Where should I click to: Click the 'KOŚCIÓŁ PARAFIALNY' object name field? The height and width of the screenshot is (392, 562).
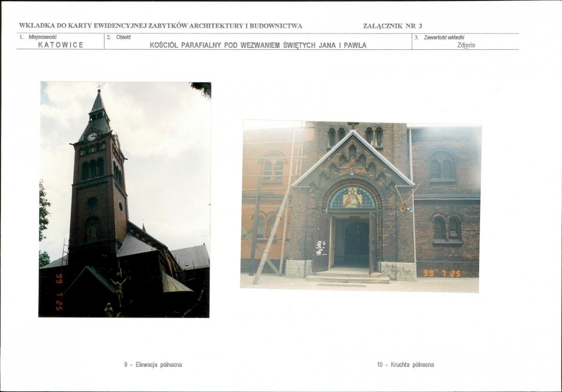tap(258, 45)
